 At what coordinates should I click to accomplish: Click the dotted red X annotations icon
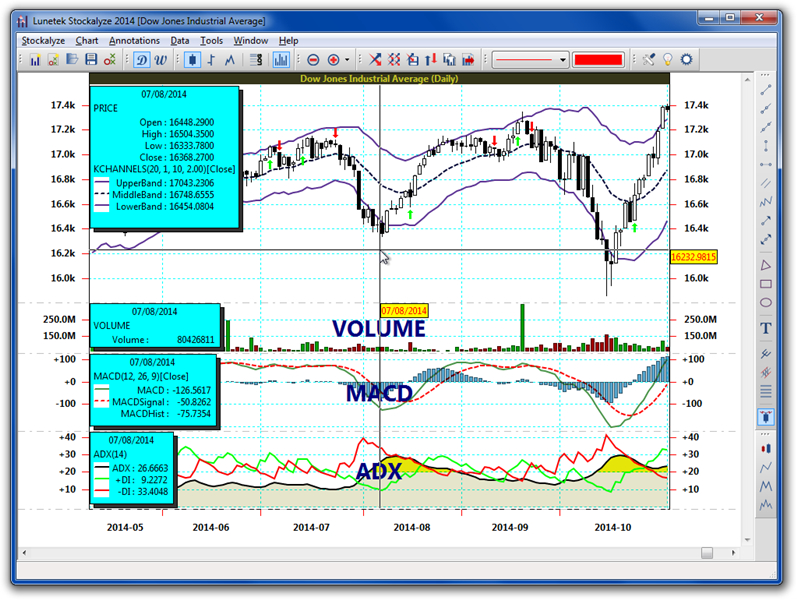394,60
